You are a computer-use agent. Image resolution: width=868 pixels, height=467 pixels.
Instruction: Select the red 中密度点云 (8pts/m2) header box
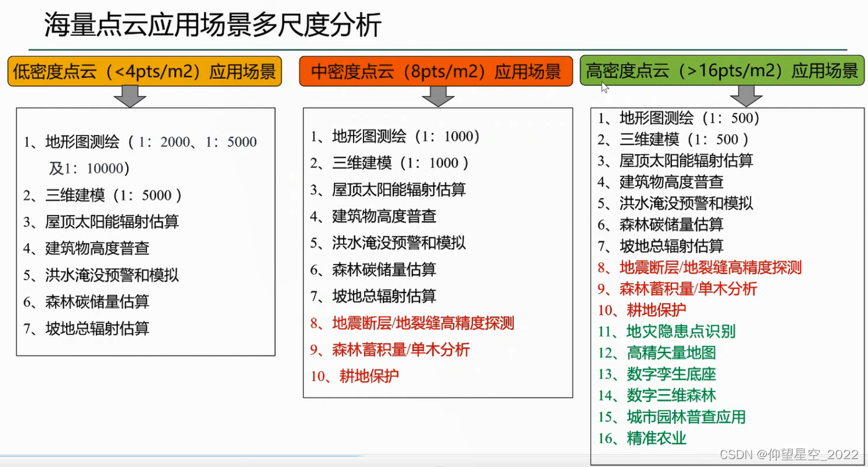436,71
